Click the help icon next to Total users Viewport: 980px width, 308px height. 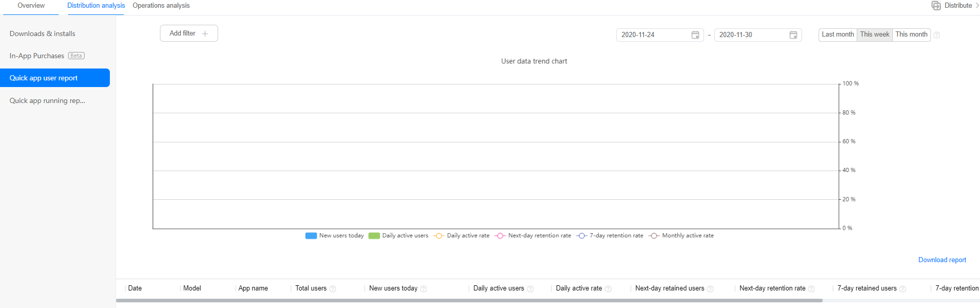coord(333,289)
